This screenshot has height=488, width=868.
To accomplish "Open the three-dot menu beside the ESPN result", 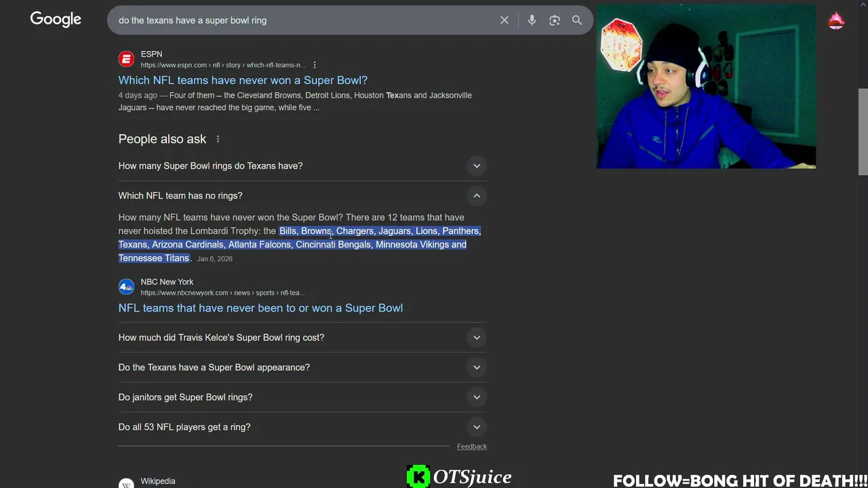I will pos(315,65).
